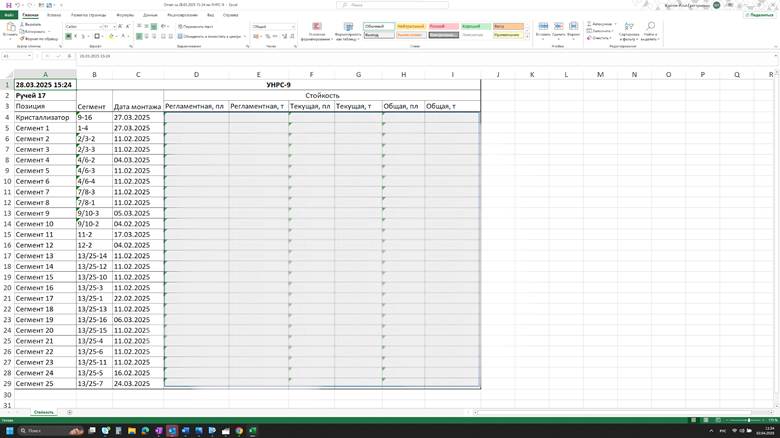
Task: Open the Данные (Data) ribbon tab
Action: coord(150,15)
